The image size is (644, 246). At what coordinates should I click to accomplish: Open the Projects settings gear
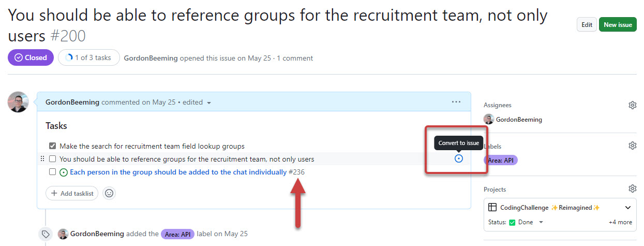(632, 189)
